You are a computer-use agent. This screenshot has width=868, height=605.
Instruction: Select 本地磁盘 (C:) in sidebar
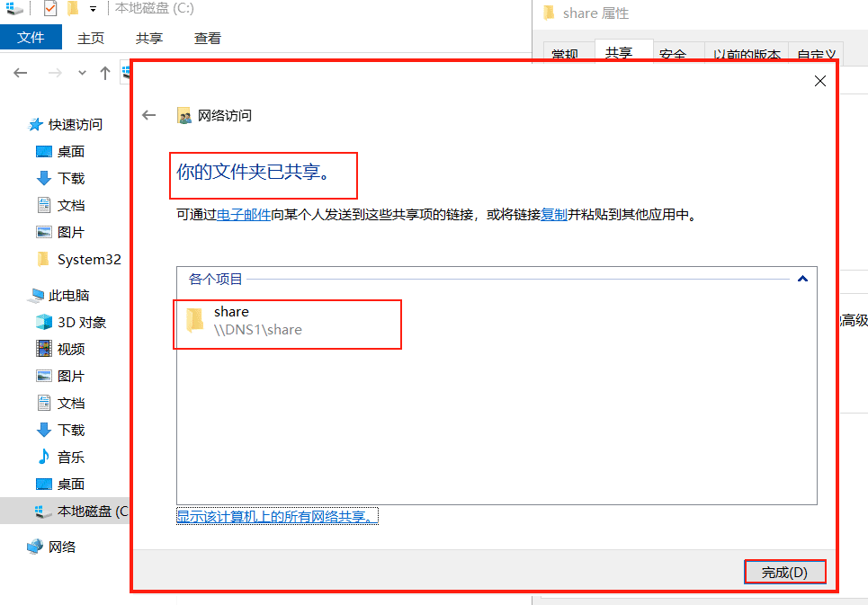coord(65,511)
